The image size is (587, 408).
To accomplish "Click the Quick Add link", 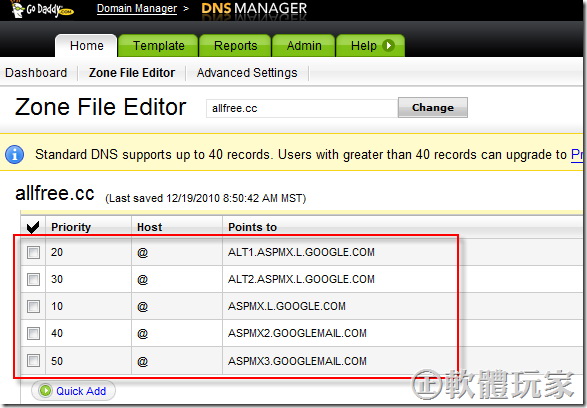I will pyautogui.click(x=81, y=391).
